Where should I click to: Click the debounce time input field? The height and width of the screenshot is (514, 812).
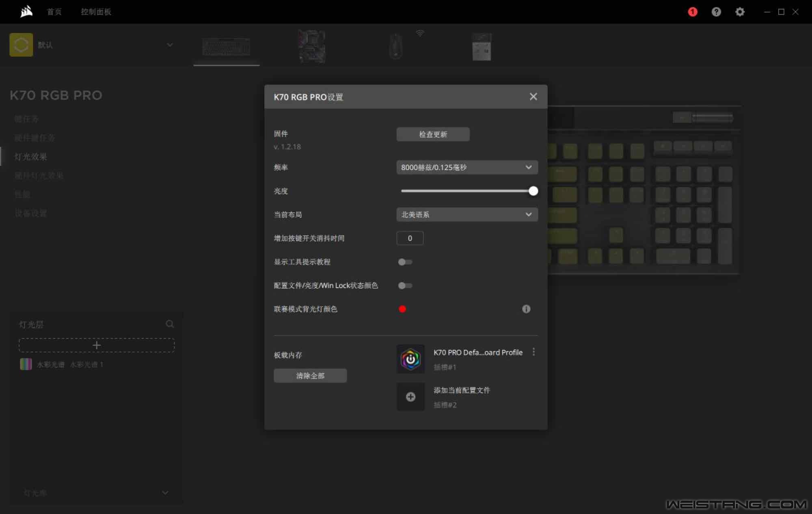pos(410,238)
